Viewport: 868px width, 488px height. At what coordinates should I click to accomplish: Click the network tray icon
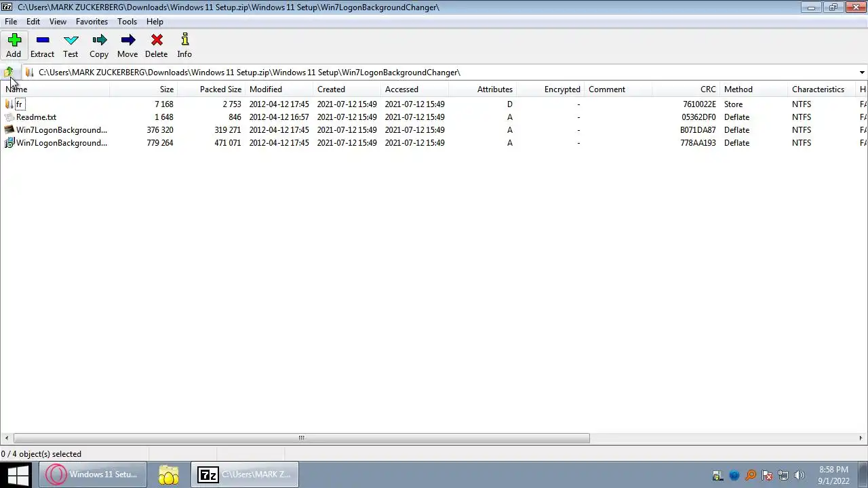coord(783,475)
